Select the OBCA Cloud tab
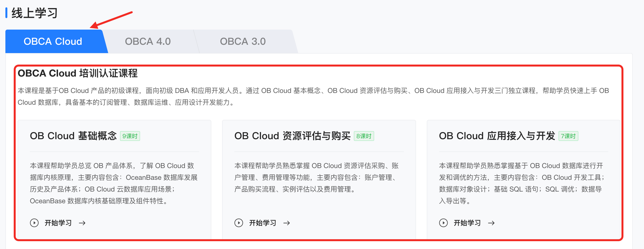The image size is (644, 249). click(x=53, y=41)
